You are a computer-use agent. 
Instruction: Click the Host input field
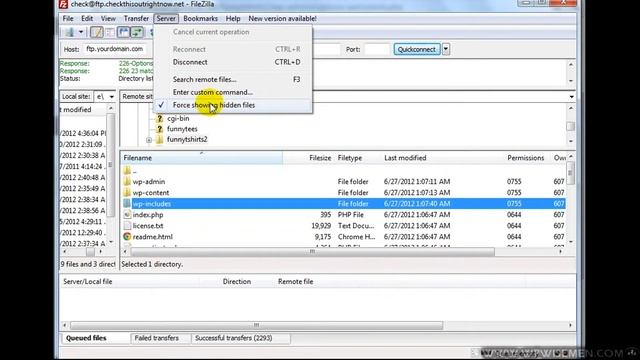115,49
